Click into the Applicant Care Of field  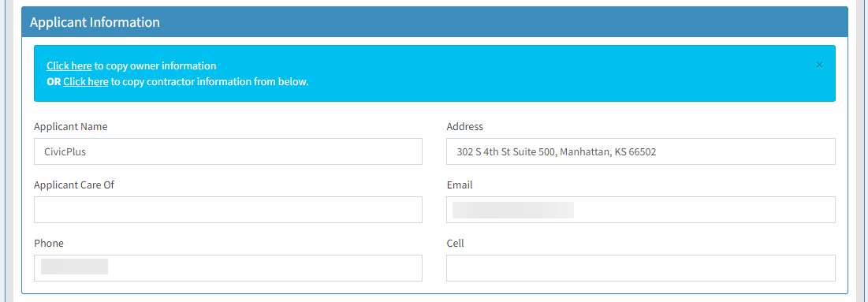[x=228, y=210]
